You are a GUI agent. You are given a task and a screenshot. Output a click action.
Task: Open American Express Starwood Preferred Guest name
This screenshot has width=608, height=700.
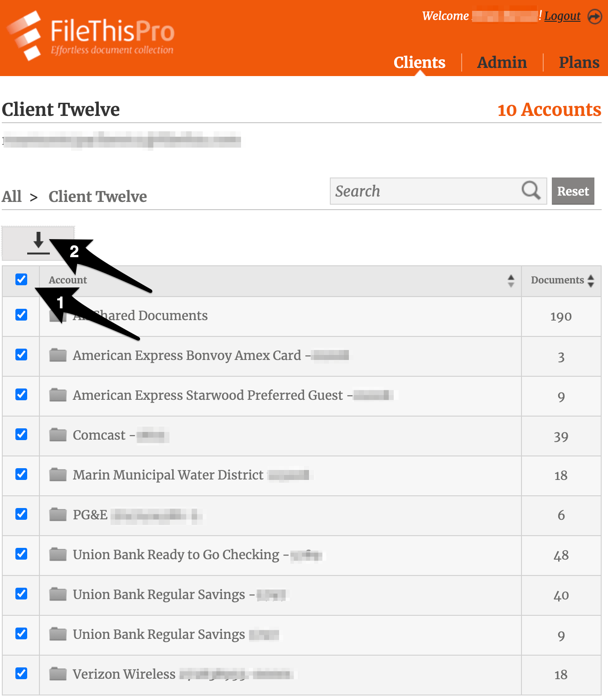208,395
